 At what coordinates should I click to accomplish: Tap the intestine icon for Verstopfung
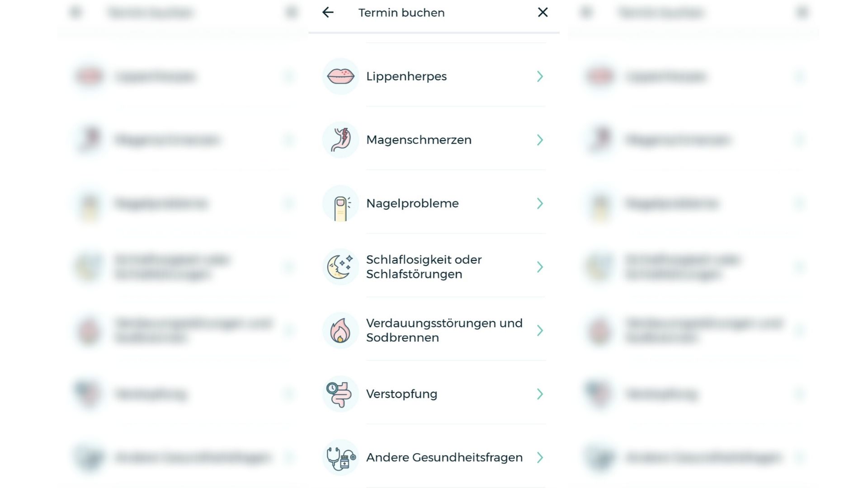pos(340,394)
